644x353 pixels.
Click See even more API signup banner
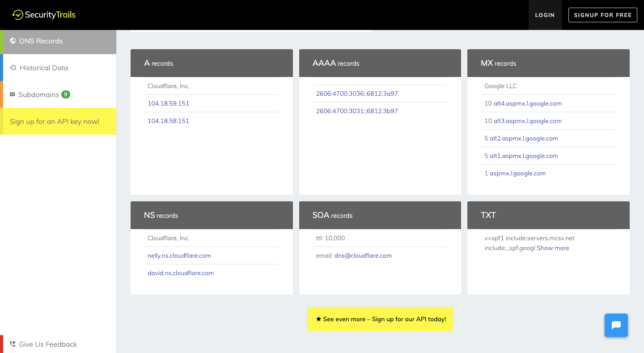click(x=380, y=319)
